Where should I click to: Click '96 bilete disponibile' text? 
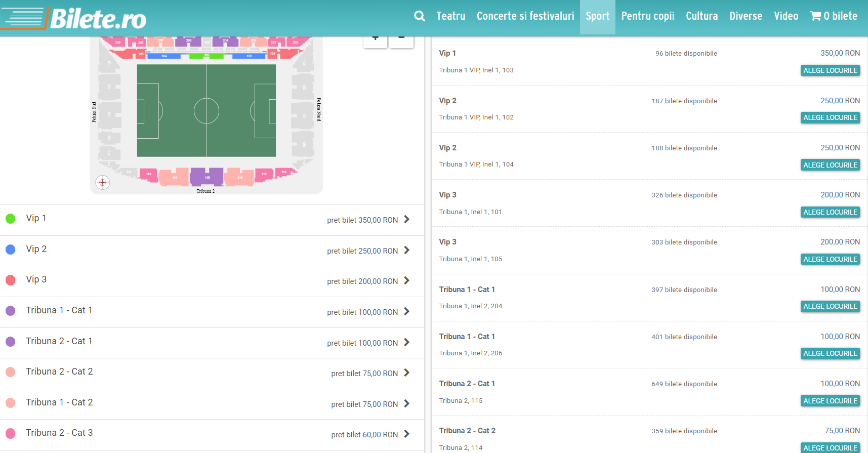tap(686, 54)
